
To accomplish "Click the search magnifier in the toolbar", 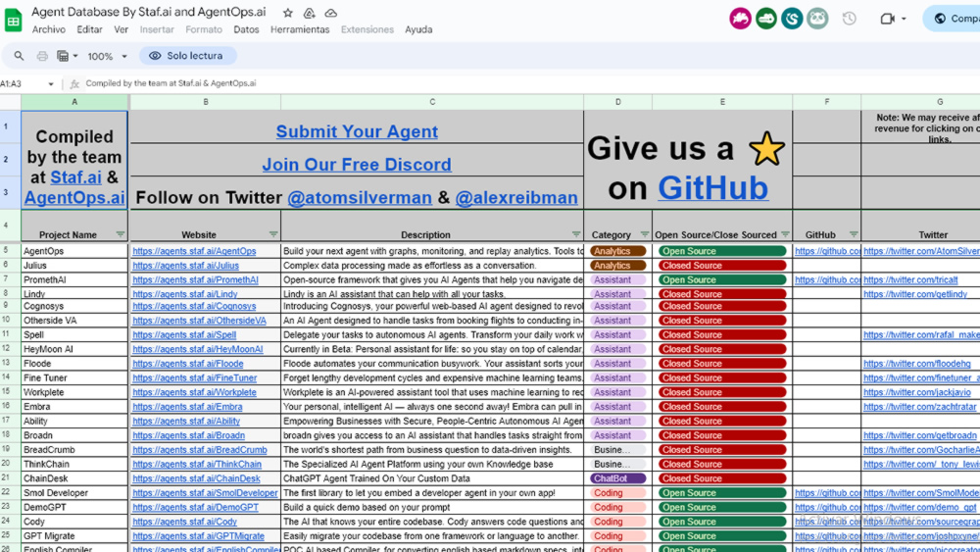I will coord(19,56).
